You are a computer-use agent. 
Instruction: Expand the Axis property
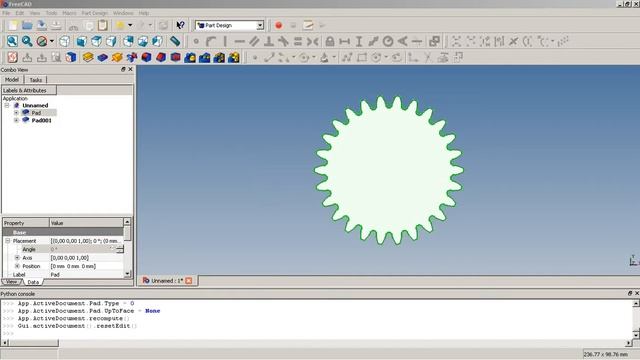click(17, 258)
